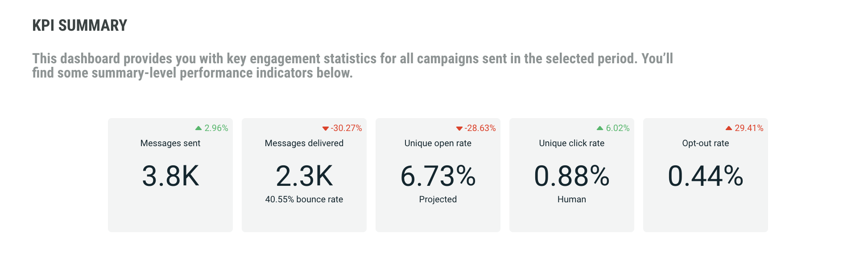This screenshot has width=868, height=254.
Task: Click the 40.55% bounce rate text
Action: pyautogui.click(x=304, y=200)
